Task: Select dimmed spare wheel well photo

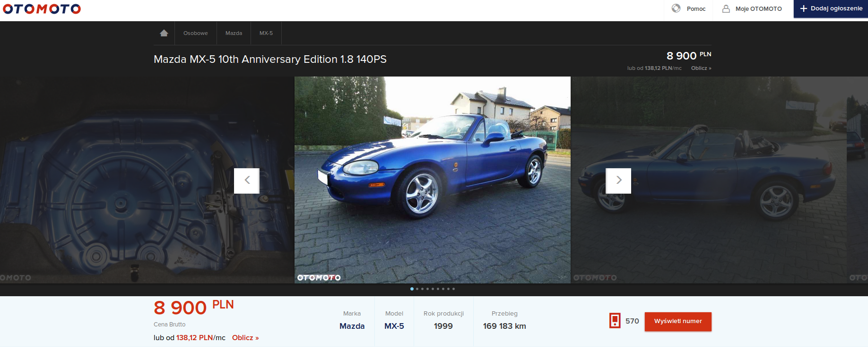Action: (x=147, y=180)
